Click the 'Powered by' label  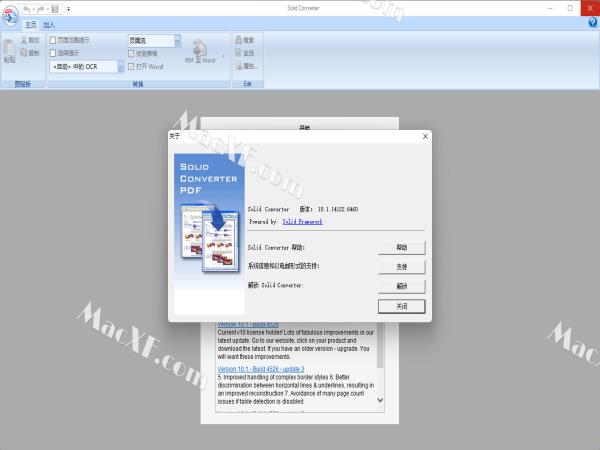[x=263, y=222]
